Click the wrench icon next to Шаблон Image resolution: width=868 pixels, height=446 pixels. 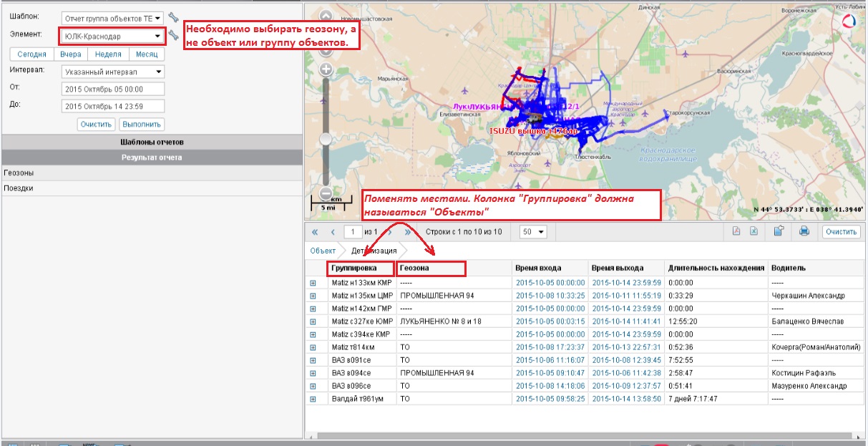[173, 16]
